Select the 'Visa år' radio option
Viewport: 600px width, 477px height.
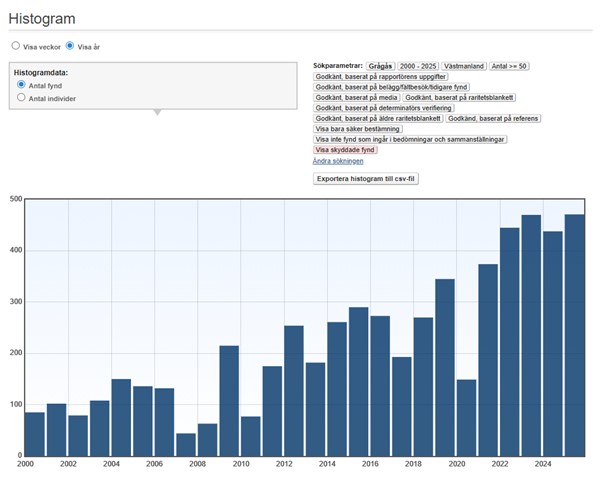[70, 46]
